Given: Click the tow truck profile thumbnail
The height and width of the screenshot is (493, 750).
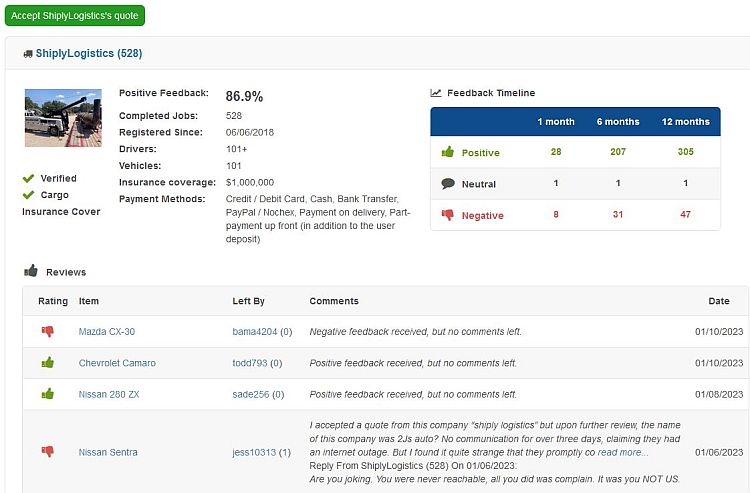Looking at the screenshot, I should [63, 118].
